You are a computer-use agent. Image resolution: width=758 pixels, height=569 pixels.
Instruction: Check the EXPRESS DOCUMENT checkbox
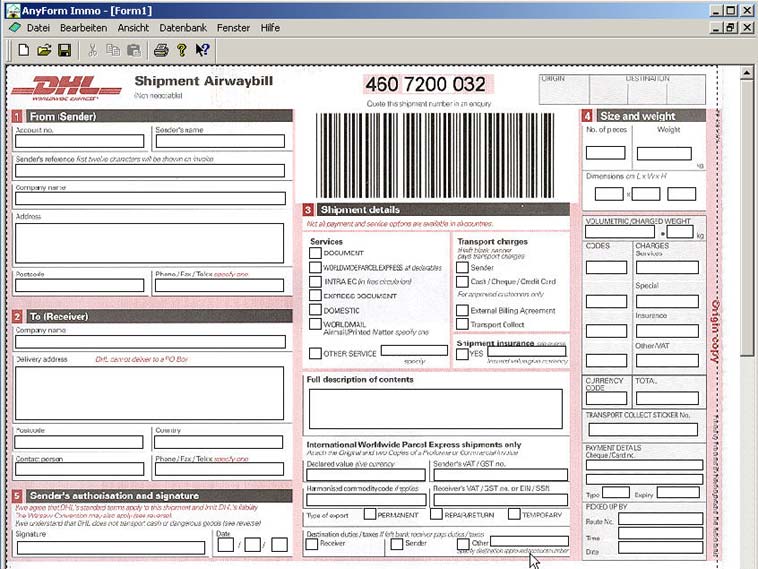click(315, 295)
